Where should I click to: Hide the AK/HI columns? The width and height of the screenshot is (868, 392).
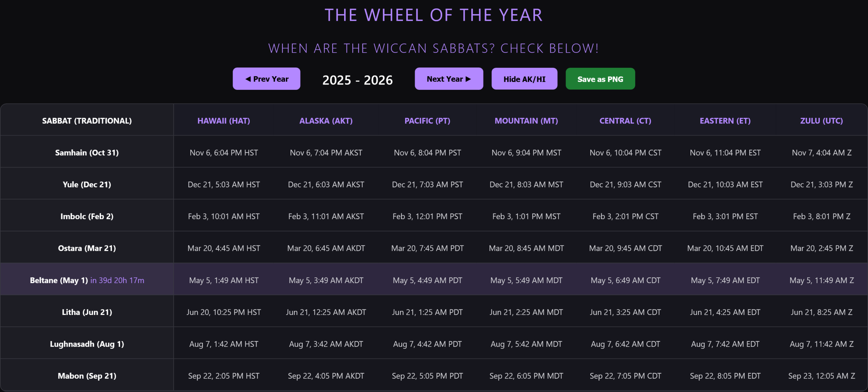pos(524,79)
